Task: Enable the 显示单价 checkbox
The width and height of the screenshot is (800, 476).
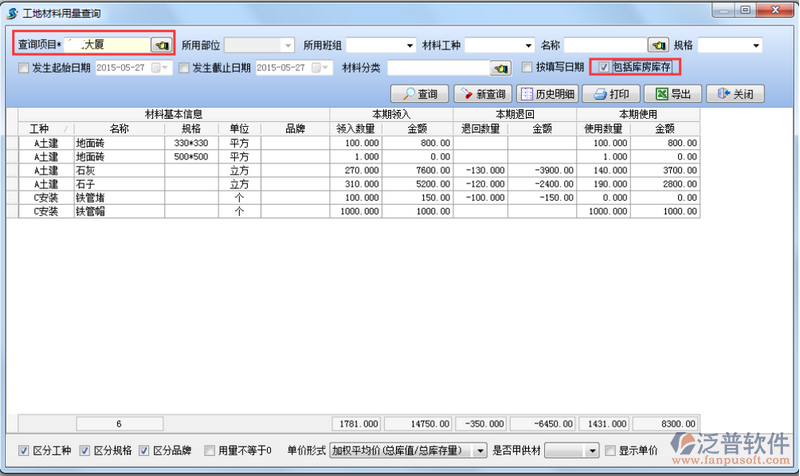Action: coord(609,451)
